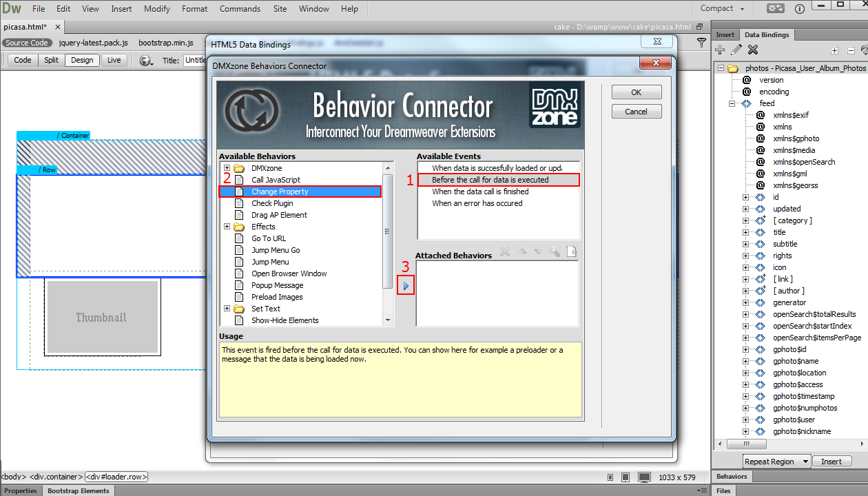This screenshot has height=496, width=868.
Task: Open the sync settings icon in top bar
Action: 776,9
